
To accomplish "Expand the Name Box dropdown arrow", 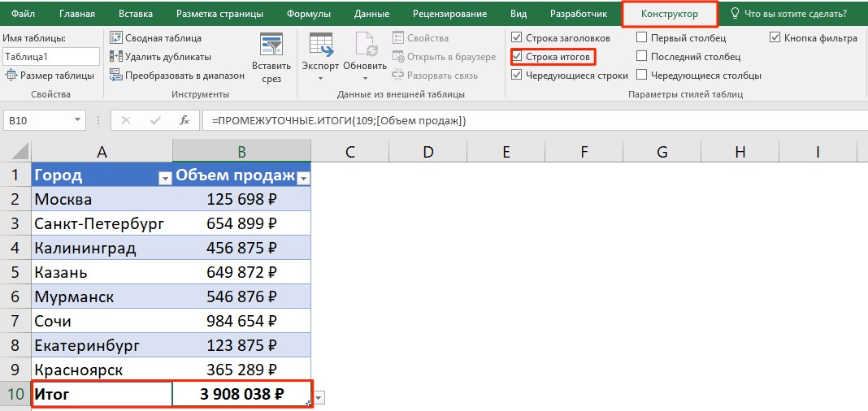I will [x=78, y=120].
